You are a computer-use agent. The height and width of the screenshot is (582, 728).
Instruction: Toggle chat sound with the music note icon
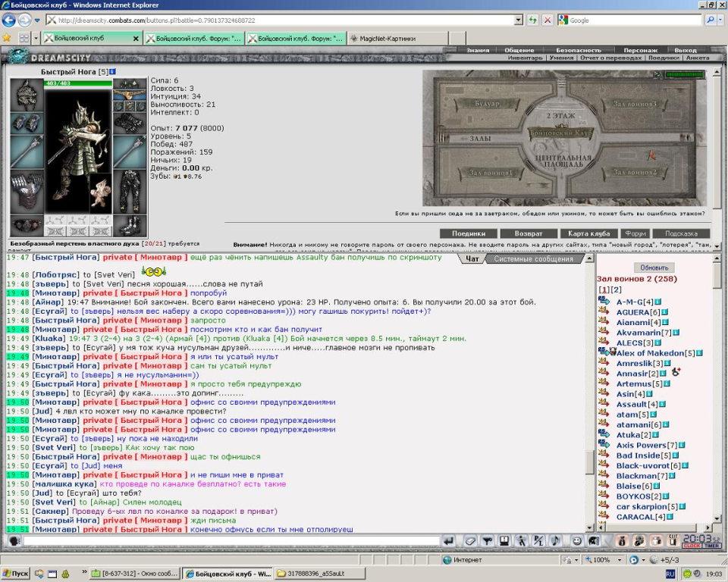[x=555, y=541]
